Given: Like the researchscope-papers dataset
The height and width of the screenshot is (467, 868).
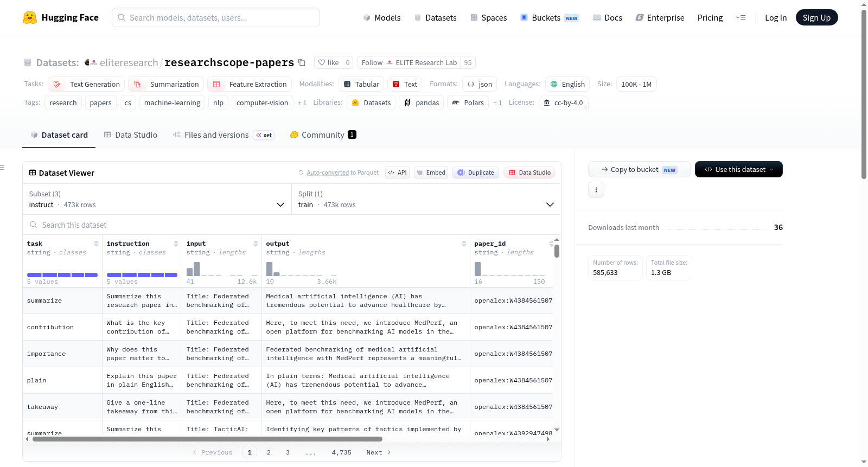Looking at the screenshot, I should pyautogui.click(x=328, y=62).
